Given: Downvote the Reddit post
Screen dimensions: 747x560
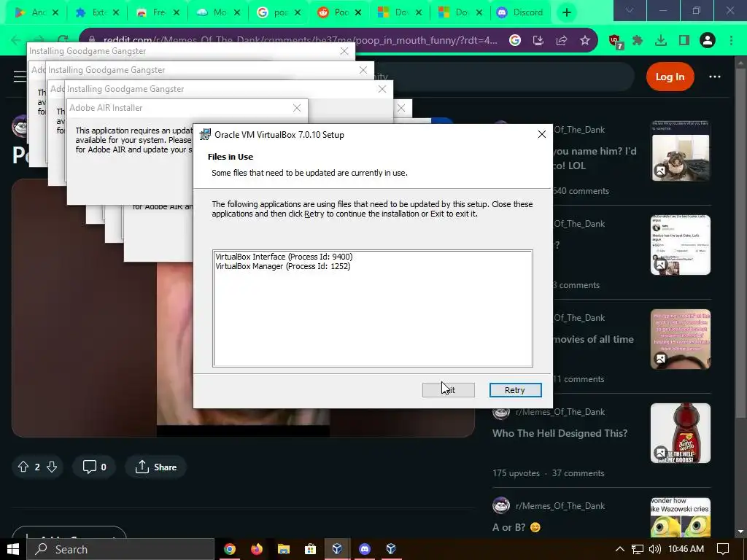Looking at the screenshot, I should click(x=52, y=467).
